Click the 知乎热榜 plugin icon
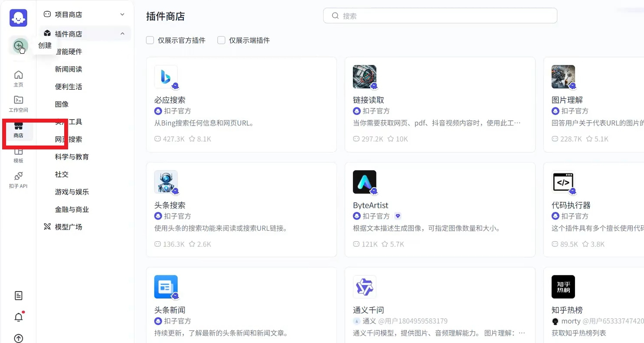This screenshot has width=644, height=343. tap(563, 287)
